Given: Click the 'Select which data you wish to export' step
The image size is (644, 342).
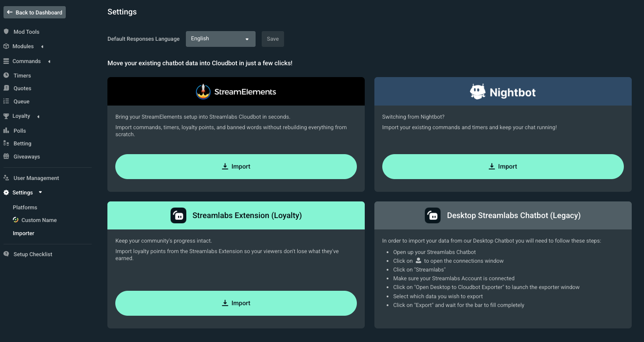Looking at the screenshot, I should 438,296.
